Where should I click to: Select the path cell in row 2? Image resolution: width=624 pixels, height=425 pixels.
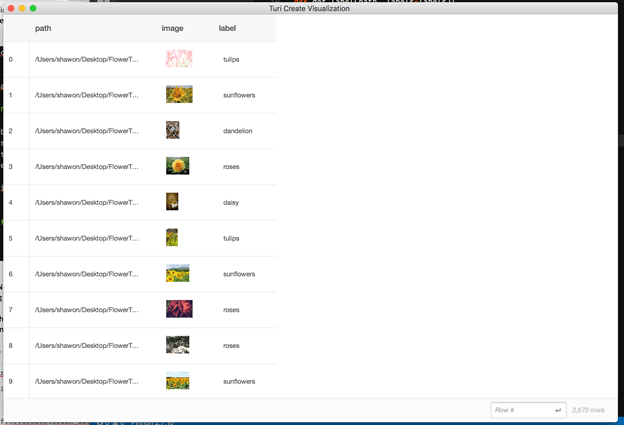click(x=87, y=131)
